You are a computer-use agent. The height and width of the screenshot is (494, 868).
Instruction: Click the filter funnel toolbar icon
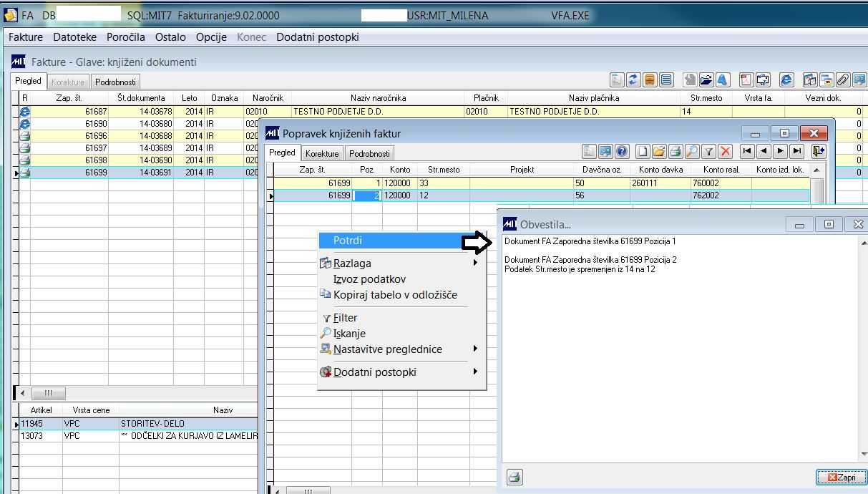click(x=708, y=151)
